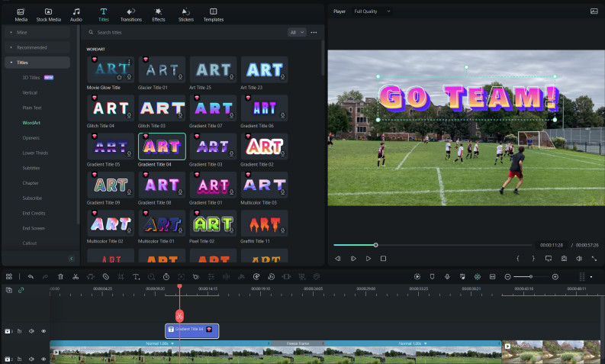Record a voiceover with the microphone icon
The width and height of the screenshot is (605, 364).
point(447,276)
